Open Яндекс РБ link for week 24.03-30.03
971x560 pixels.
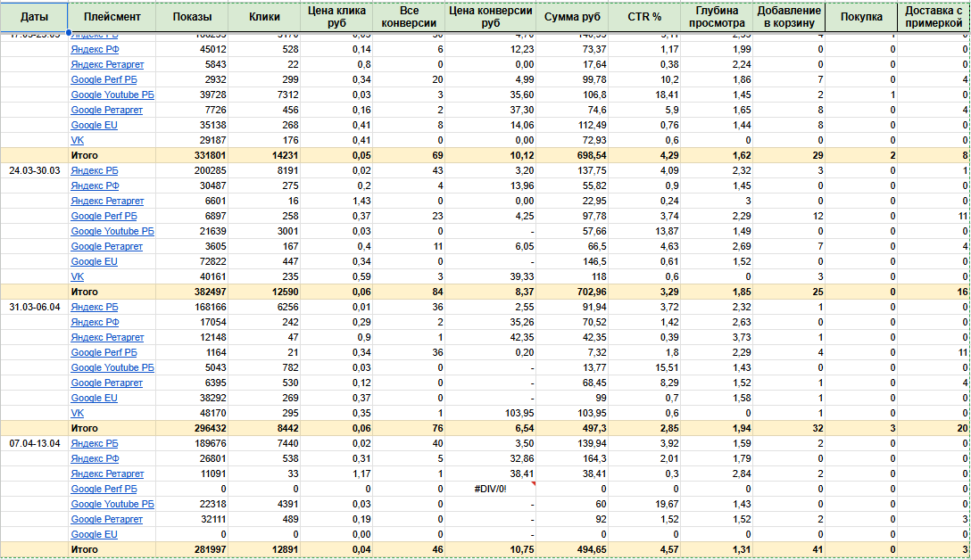tap(94, 171)
